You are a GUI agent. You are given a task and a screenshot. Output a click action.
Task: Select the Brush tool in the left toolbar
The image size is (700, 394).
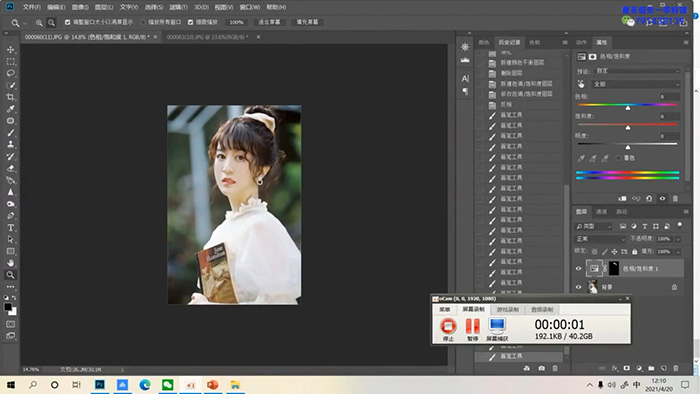[x=11, y=133]
